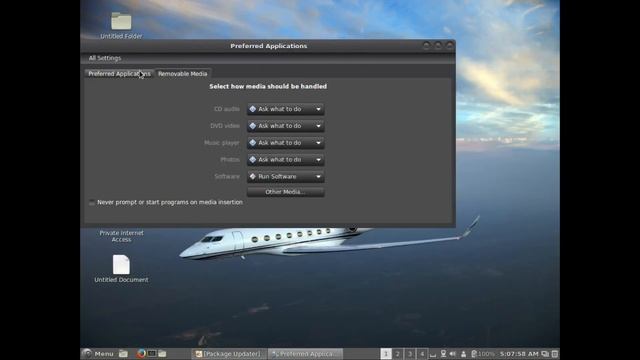
Task: Go back to All Settings
Action: (105, 58)
